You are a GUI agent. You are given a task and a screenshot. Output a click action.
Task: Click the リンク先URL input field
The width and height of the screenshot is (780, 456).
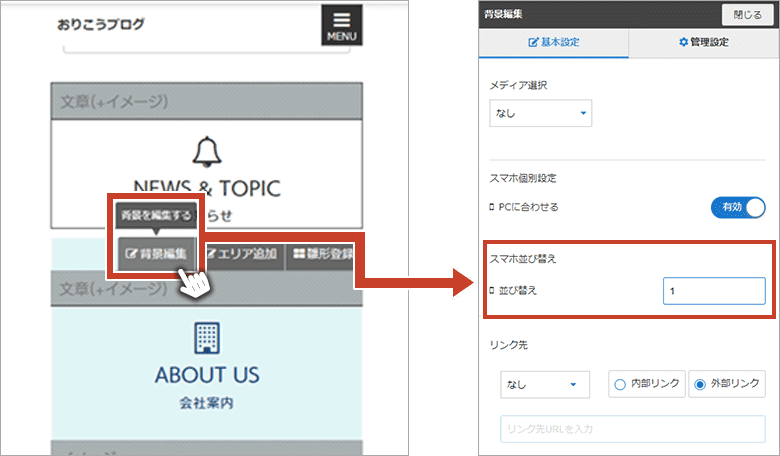click(632, 428)
